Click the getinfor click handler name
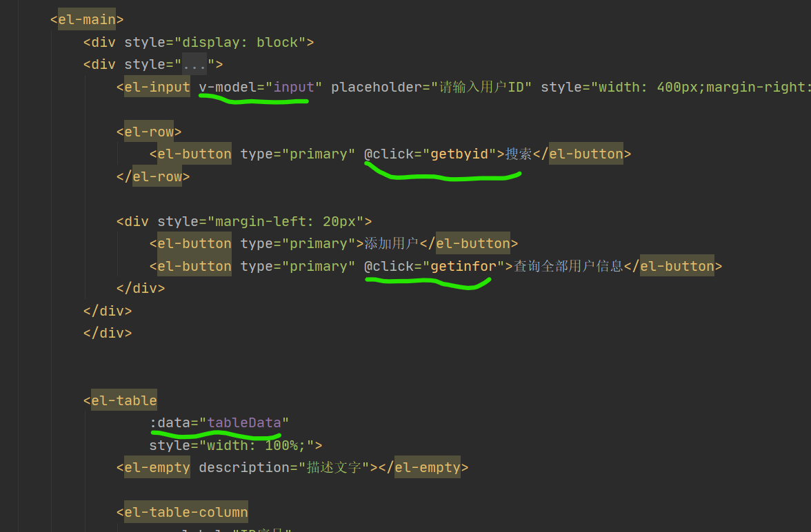The image size is (811, 532). (463, 266)
